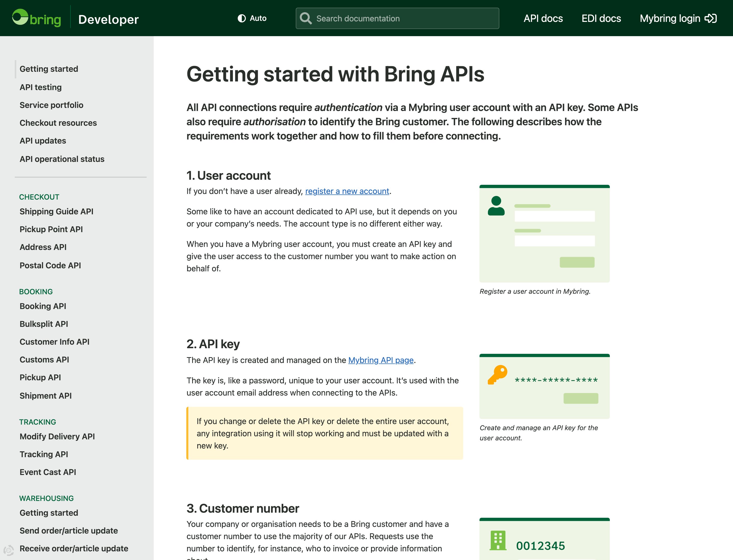Click the 0012345 customer number text
Image resolution: width=733 pixels, height=560 pixels.
pyautogui.click(x=540, y=546)
